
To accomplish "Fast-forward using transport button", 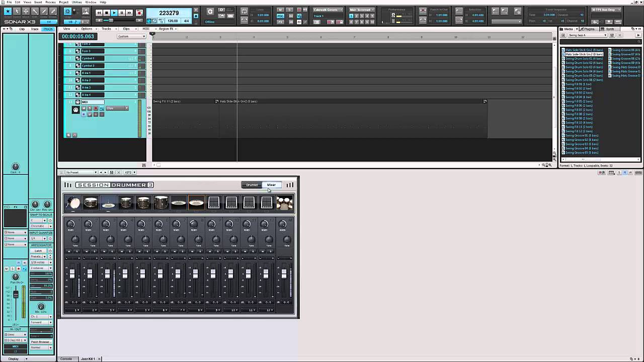I will coord(130,13).
